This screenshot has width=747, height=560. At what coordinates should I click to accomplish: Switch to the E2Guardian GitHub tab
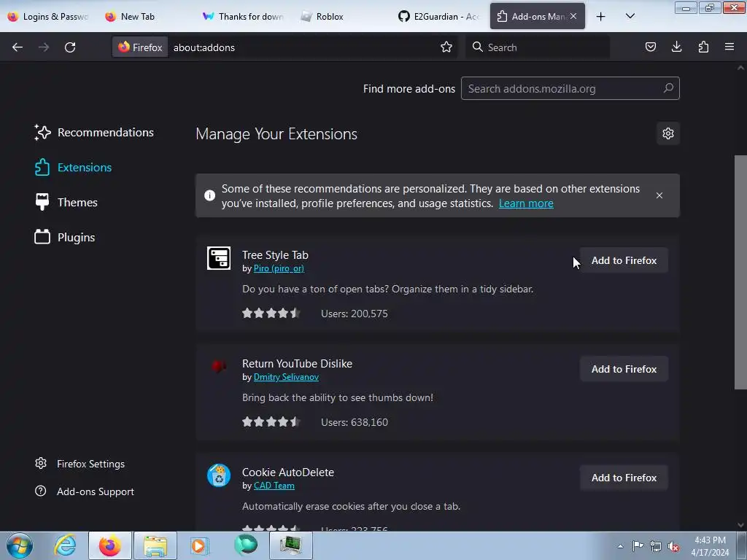coord(438,17)
